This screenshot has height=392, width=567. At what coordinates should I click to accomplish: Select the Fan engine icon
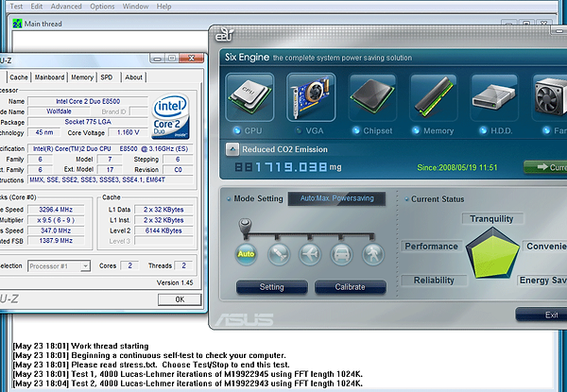click(550, 97)
